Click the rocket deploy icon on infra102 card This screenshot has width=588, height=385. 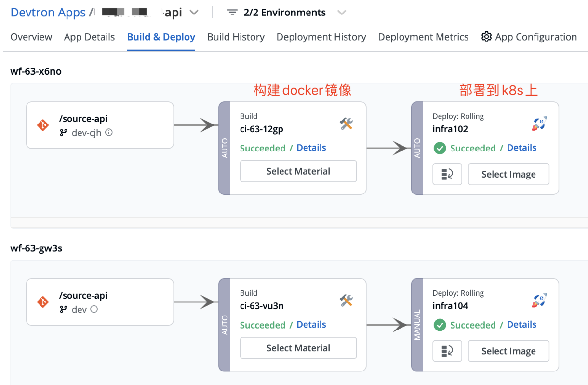[538, 124]
